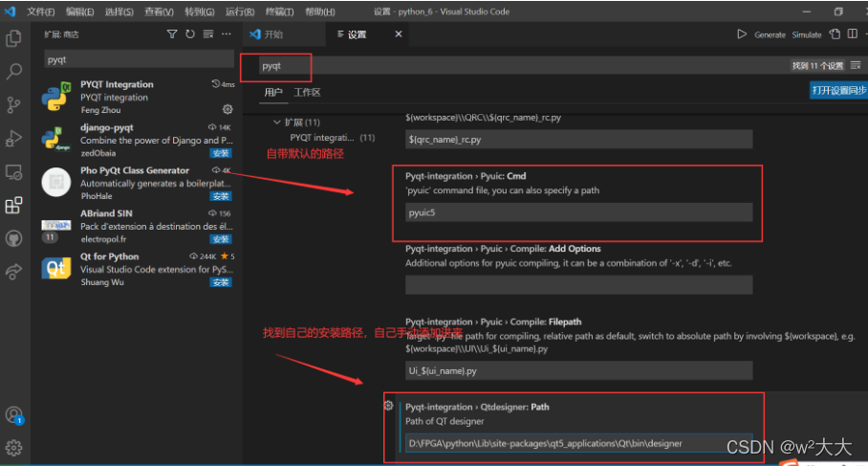
Task: Open the Extensions view icon
Action: [13, 206]
